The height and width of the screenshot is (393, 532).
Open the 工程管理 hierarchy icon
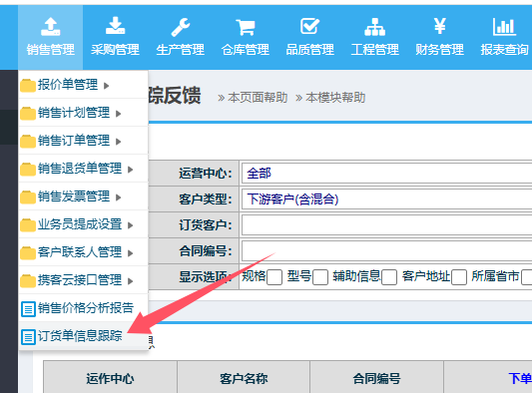pos(374,27)
